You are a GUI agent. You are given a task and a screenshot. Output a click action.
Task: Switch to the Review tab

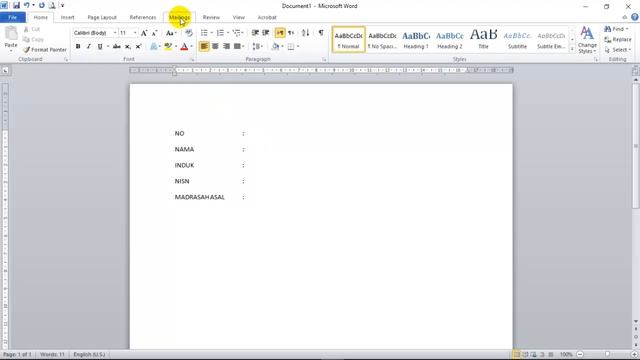pyautogui.click(x=211, y=17)
